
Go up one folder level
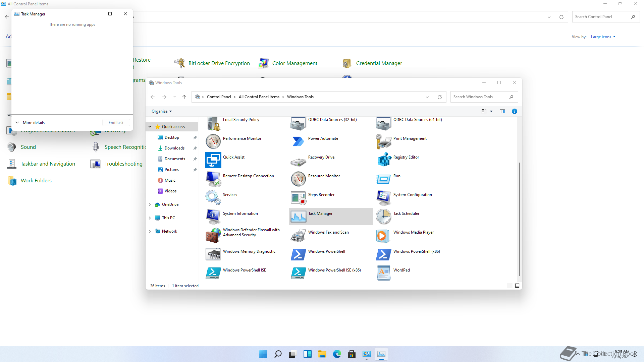pos(184,97)
